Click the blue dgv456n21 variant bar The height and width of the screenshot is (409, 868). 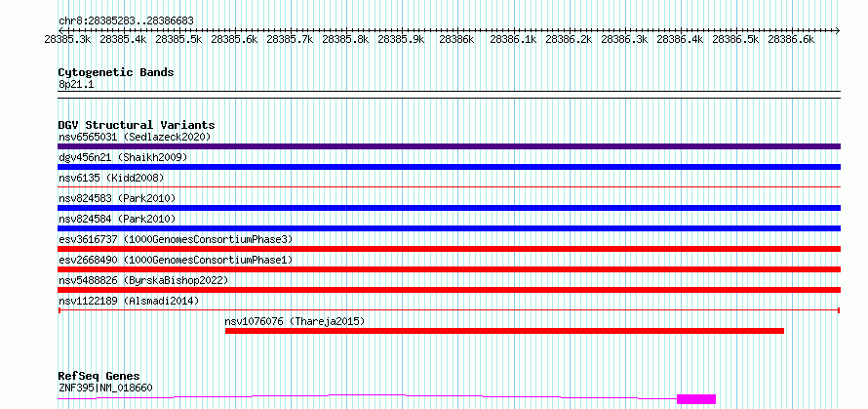(449, 167)
